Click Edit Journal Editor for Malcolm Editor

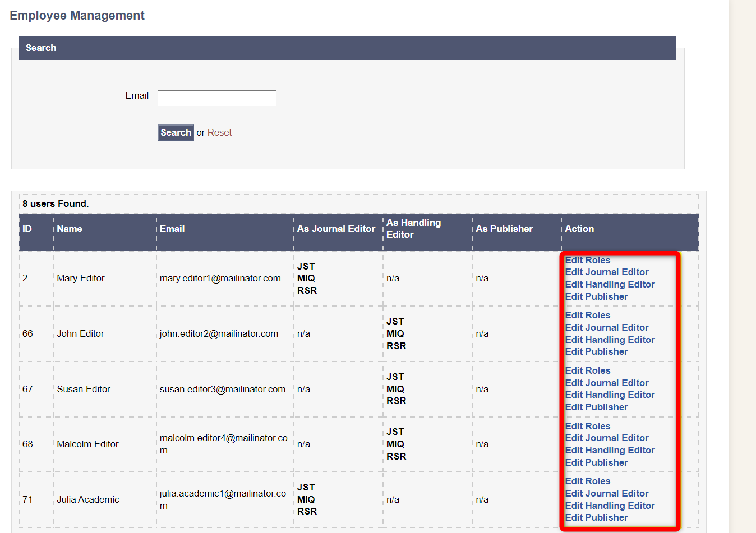click(x=606, y=438)
